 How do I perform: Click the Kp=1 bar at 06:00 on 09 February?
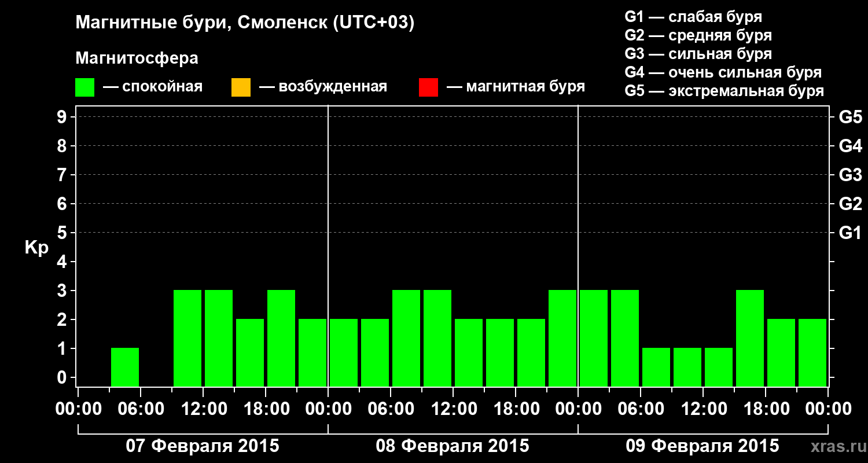point(656,367)
